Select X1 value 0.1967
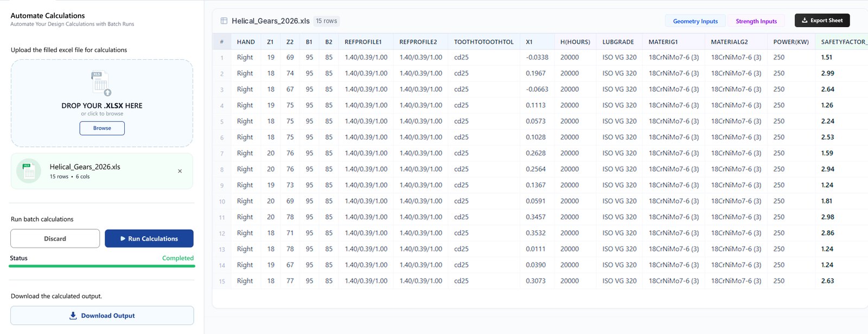Viewport: 868px width, 334px height. pyautogui.click(x=535, y=73)
